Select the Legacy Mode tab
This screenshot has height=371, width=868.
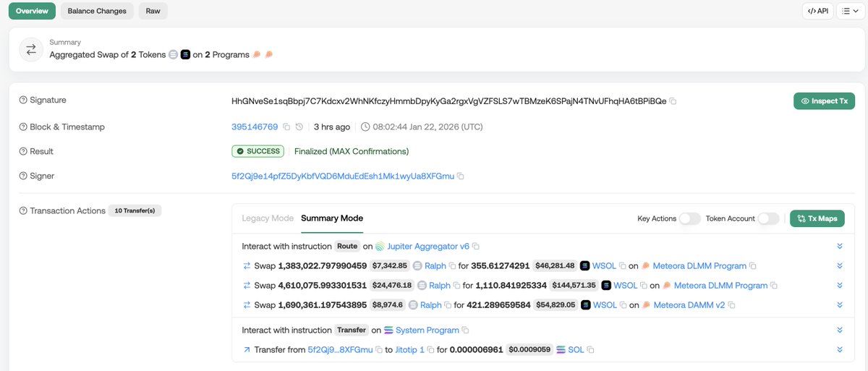[268, 218]
